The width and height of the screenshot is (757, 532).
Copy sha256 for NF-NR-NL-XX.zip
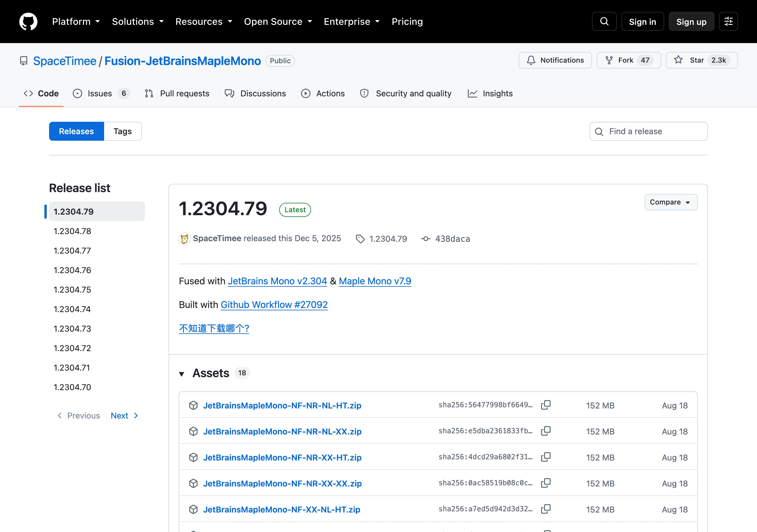pos(546,431)
